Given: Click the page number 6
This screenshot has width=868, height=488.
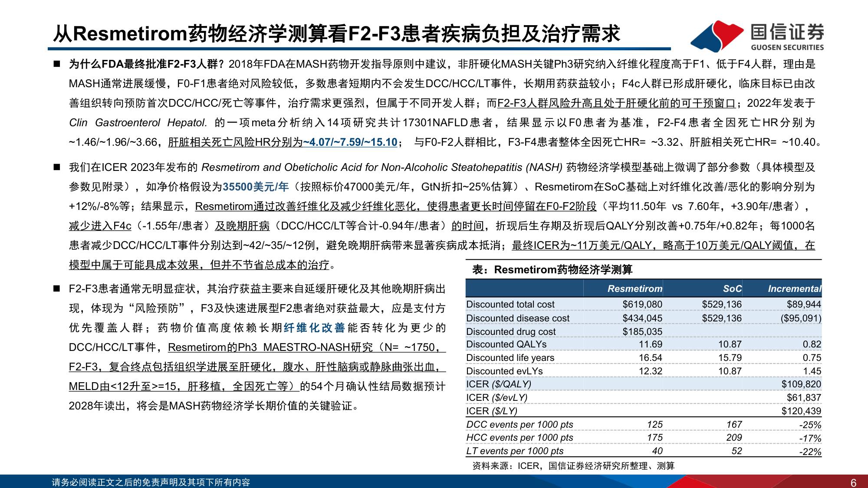Looking at the screenshot, I should click(x=853, y=482).
